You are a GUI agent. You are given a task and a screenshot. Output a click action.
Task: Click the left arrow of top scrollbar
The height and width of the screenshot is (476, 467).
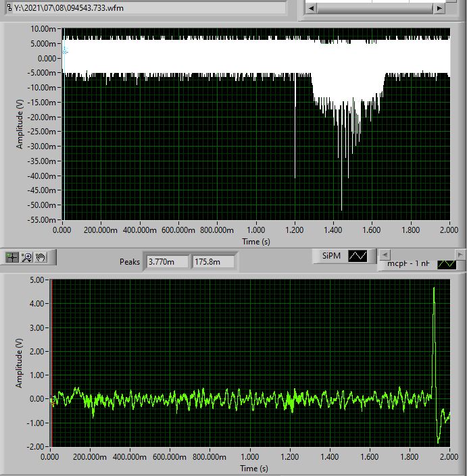[311, 9]
